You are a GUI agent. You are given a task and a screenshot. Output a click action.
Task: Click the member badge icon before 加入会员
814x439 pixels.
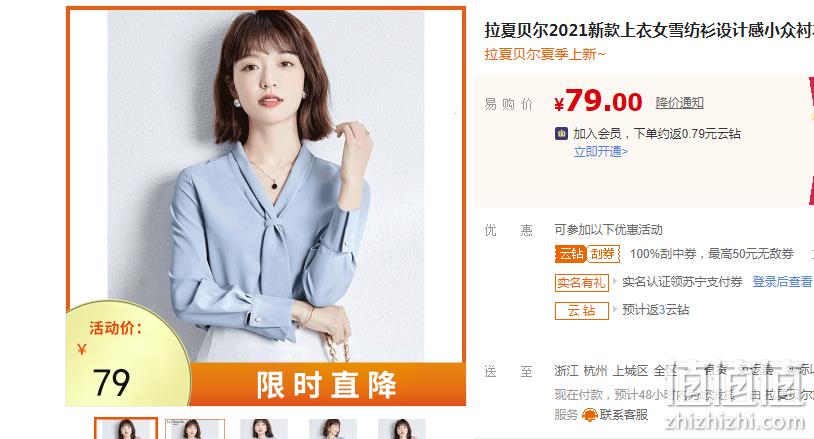[x=561, y=133]
